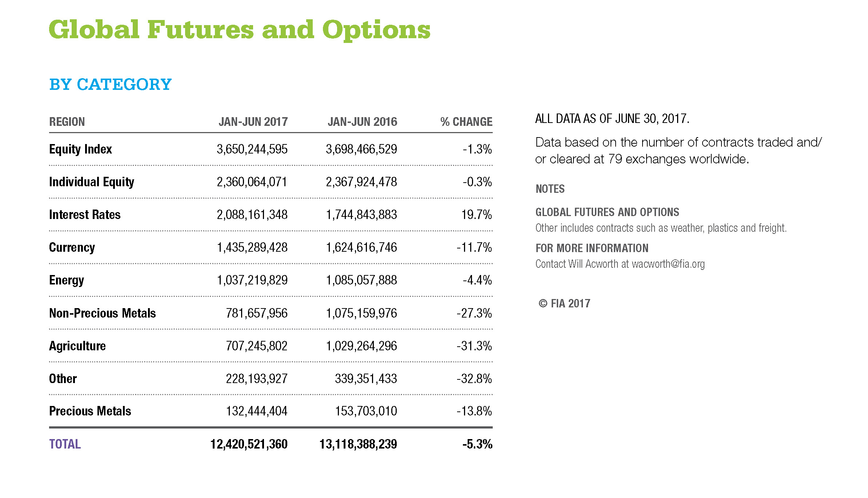Click the purple TOTAL label
This screenshot has height=498, width=868.
[x=65, y=444]
